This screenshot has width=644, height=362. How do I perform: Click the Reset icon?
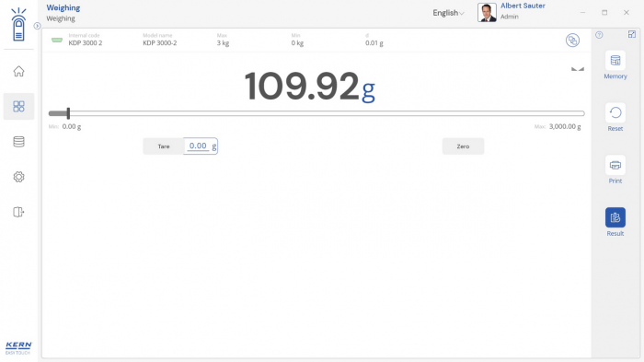pos(615,112)
